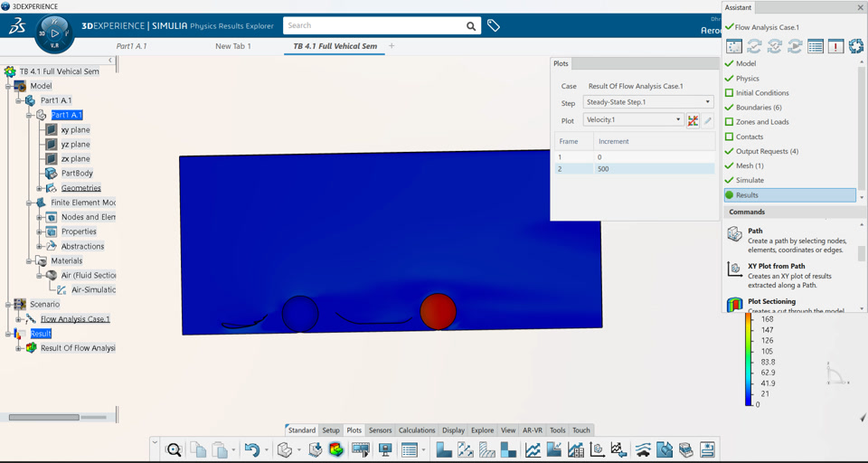Click the Path command icon
This screenshot has width=868, height=463.
tap(734, 234)
